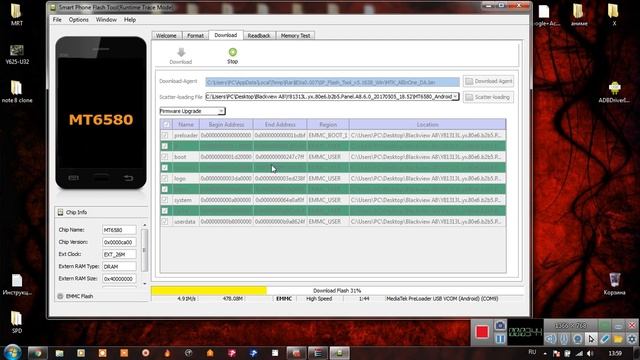Image resolution: width=640 pixels, height=360 pixels.
Task: Toggle the userdata row checkbox
Action: coord(165,222)
